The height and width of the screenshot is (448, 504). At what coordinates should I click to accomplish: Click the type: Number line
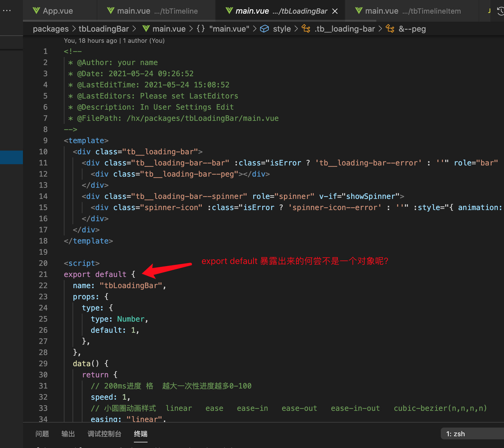[x=120, y=319]
